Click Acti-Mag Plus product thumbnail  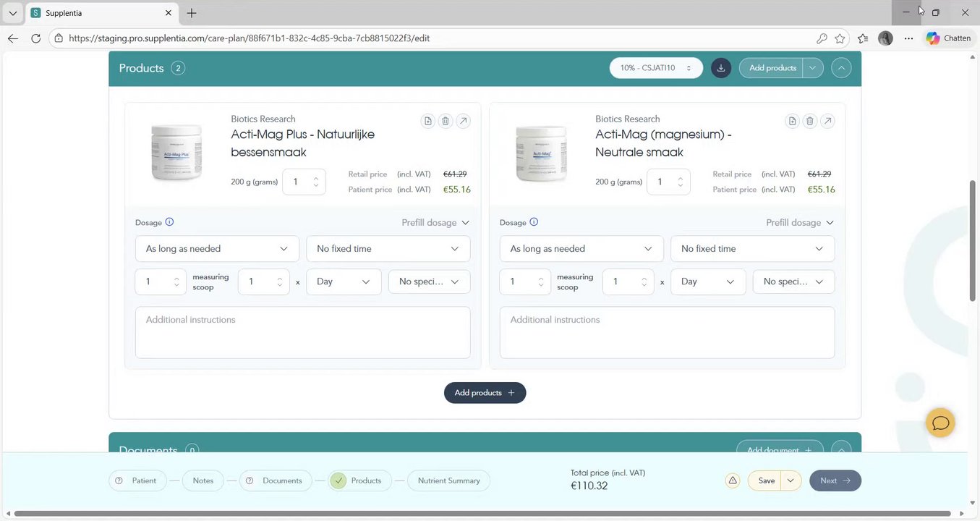(x=176, y=153)
